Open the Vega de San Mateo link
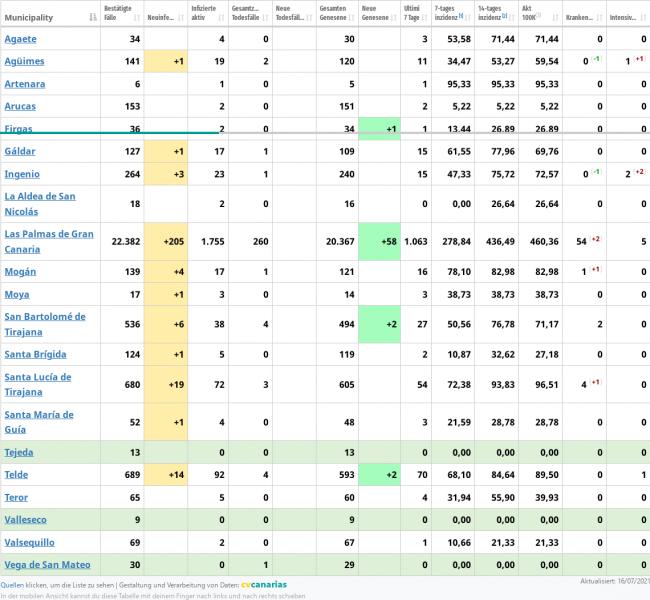650x600 pixels. [x=47, y=564]
